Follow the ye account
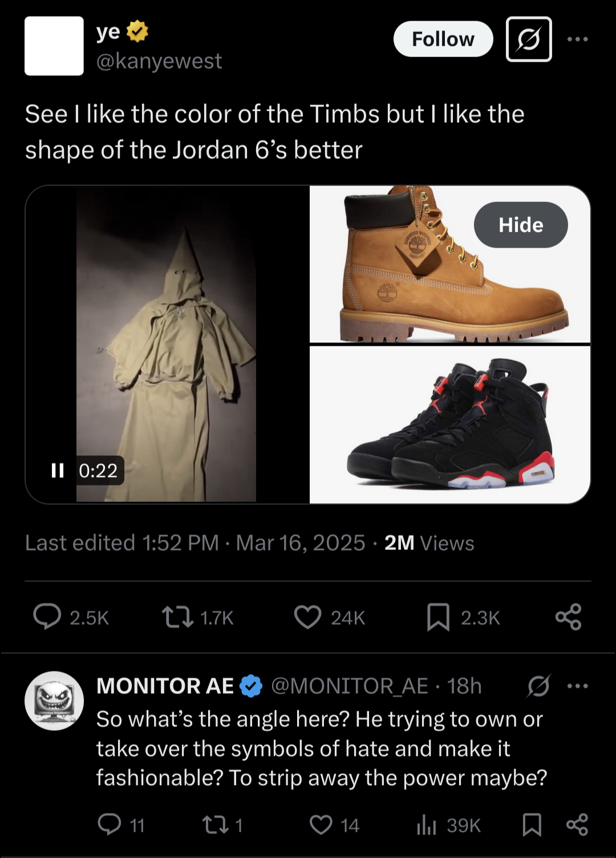This screenshot has height=858, width=616. pos(443,39)
